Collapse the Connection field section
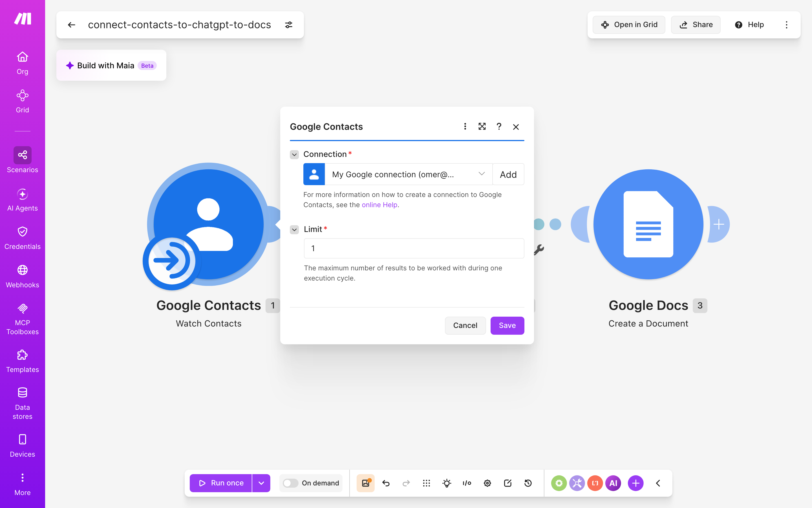This screenshot has width=812, height=508. (294, 155)
